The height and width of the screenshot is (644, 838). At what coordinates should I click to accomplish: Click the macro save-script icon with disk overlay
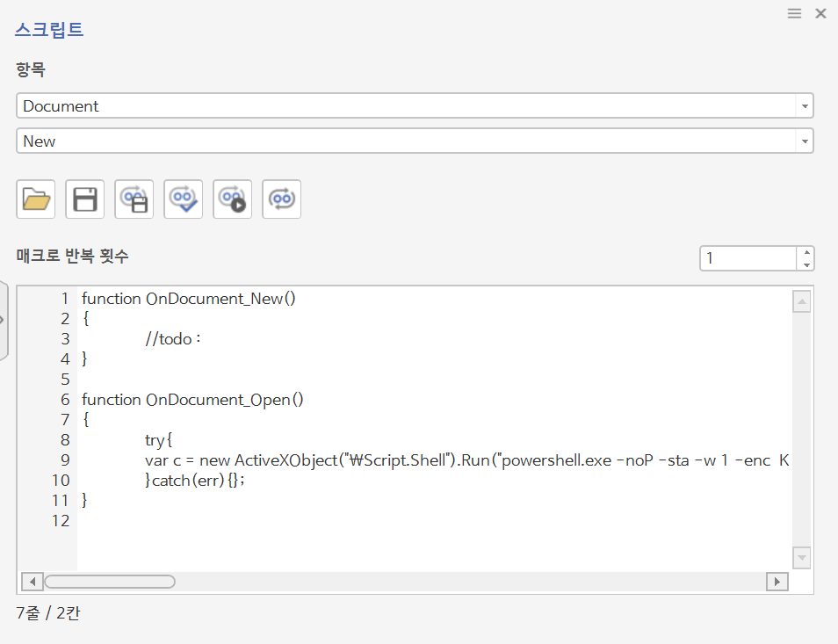coord(134,199)
